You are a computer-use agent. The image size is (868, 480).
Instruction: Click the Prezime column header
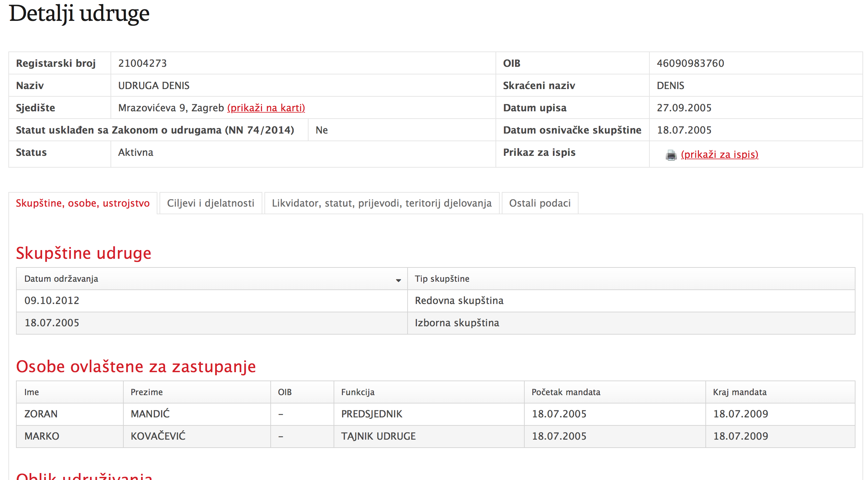coord(146,392)
